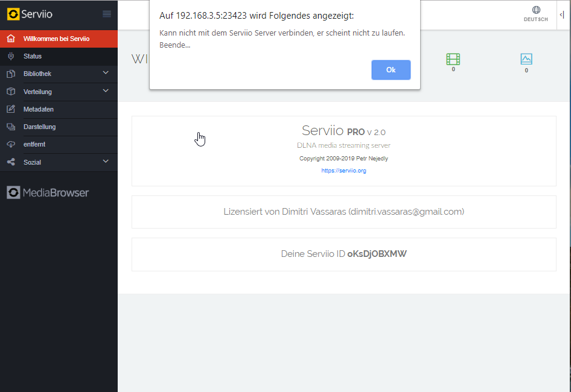571x392 pixels.
Task: Select the Status heartbeat icon in sidebar
Action: point(10,56)
